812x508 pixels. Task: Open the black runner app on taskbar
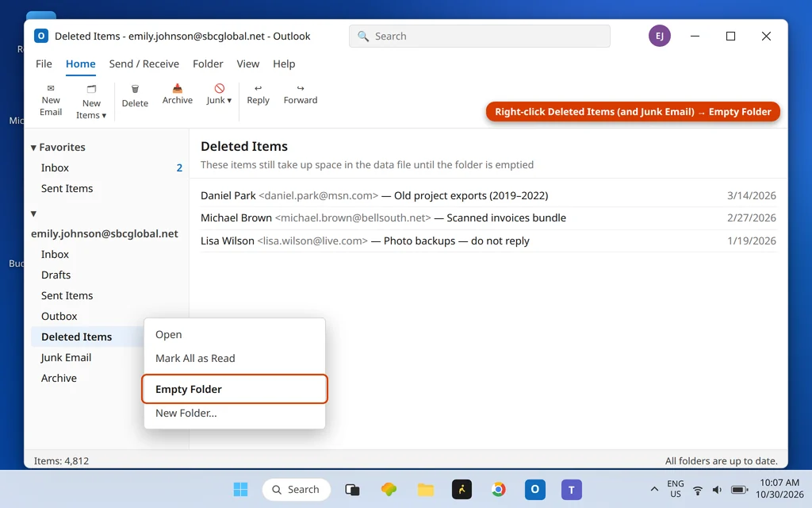coord(462,489)
